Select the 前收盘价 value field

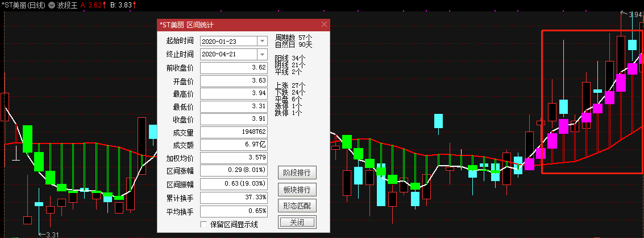234,68
